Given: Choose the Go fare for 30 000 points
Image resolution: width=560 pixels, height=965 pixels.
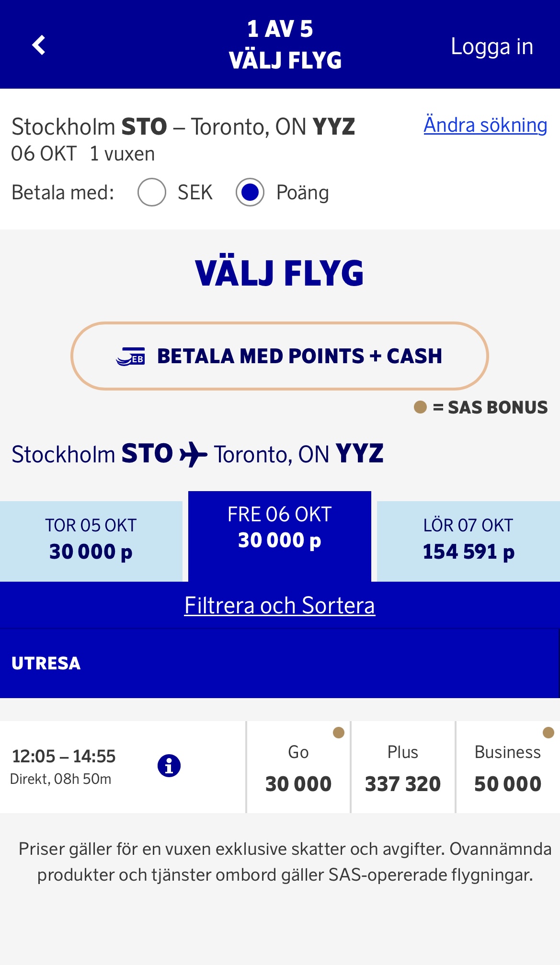Looking at the screenshot, I should coord(298,768).
